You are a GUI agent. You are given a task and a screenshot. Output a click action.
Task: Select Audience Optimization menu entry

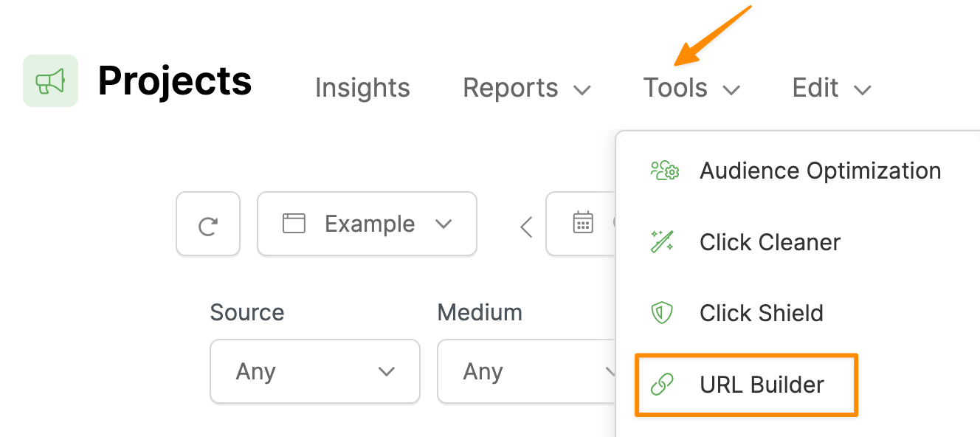tap(820, 171)
